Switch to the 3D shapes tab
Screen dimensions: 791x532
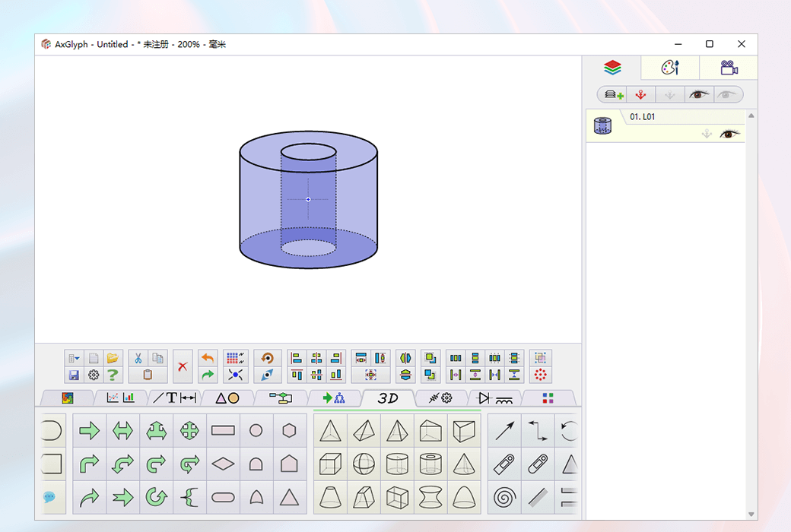click(388, 397)
